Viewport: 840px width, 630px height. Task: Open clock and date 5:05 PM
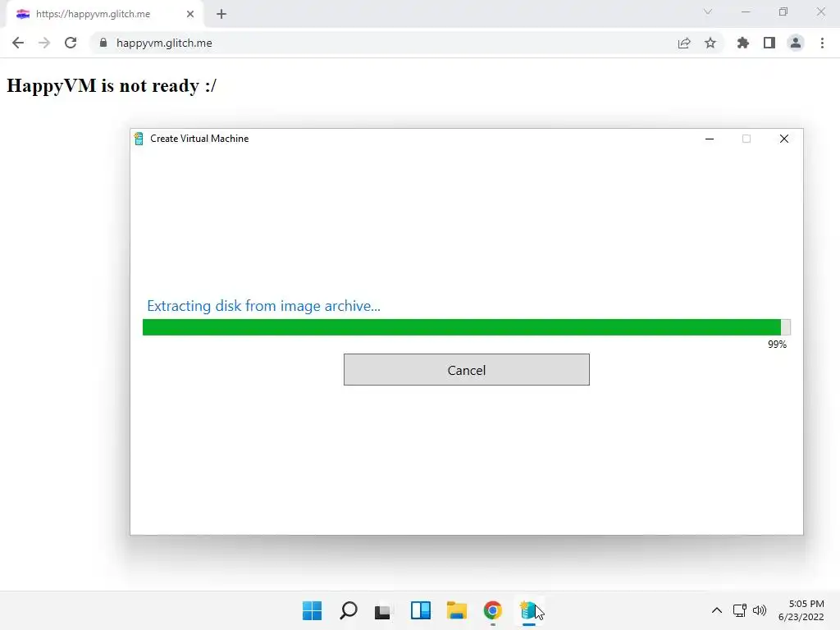(801, 610)
